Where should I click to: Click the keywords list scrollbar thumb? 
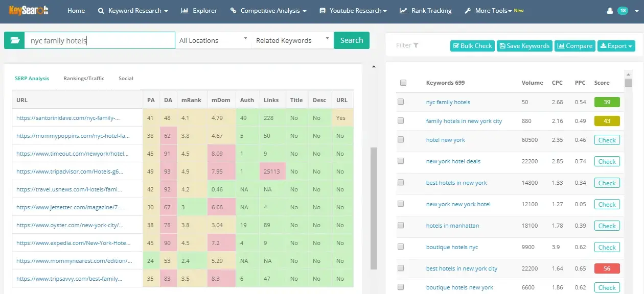pyautogui.click(x=628, y=83)
